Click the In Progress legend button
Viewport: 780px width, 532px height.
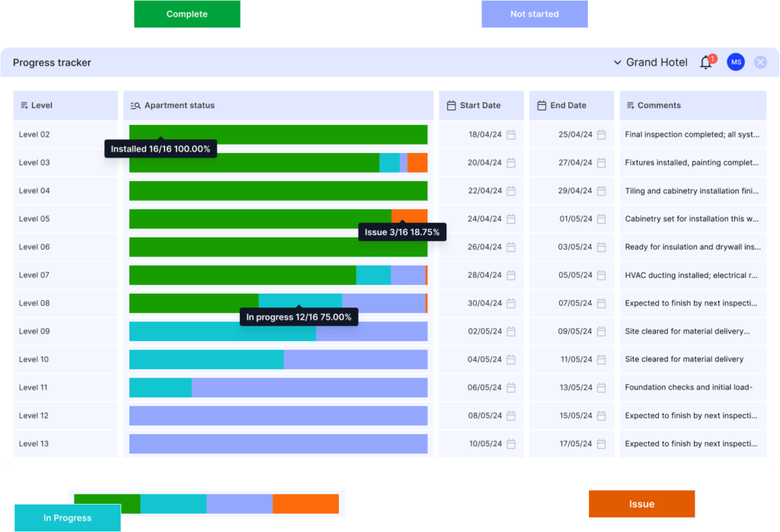(68, 518)
